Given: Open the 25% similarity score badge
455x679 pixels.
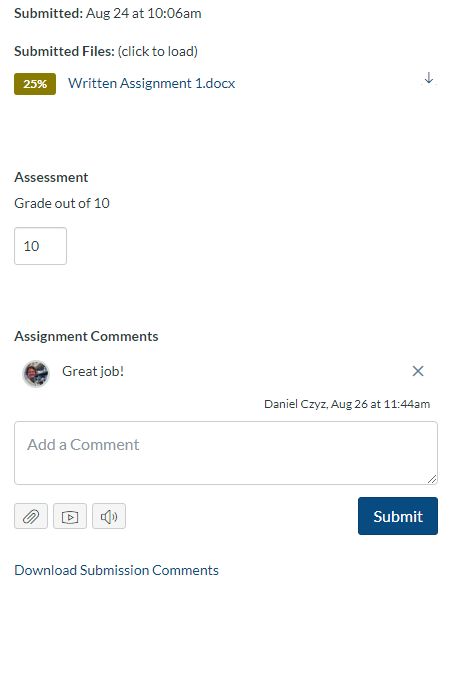Looking at the screenshot, I should point(35,84).
